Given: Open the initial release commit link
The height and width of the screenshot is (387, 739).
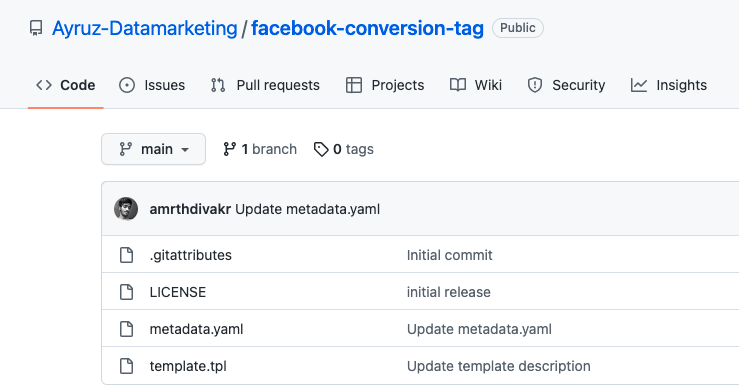Looking at the screenshot, I should pyautogui.click(x=449, y=292).
